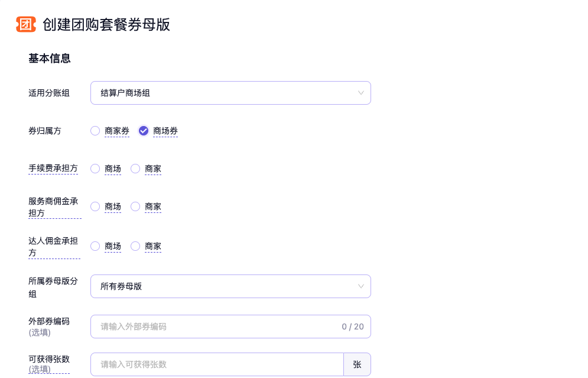Pick 商场 for 达人佣金承担方
The width and height of the screenshot is (588, 378).
(x=95, y=246)
